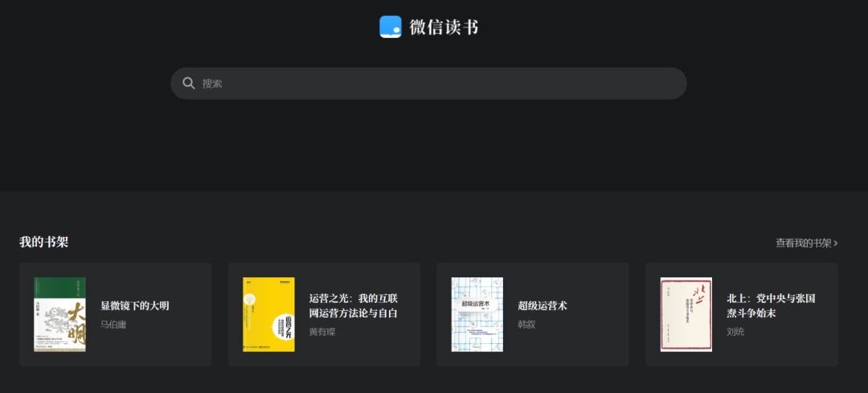Click the 超级运营术 book title
Screen dimensions: 868x393
542,305
